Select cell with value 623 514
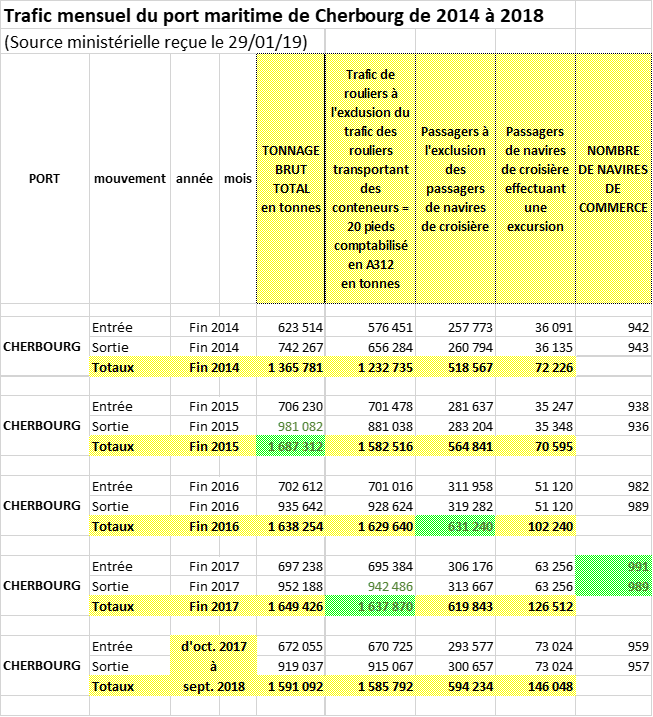 click(291, 327)
